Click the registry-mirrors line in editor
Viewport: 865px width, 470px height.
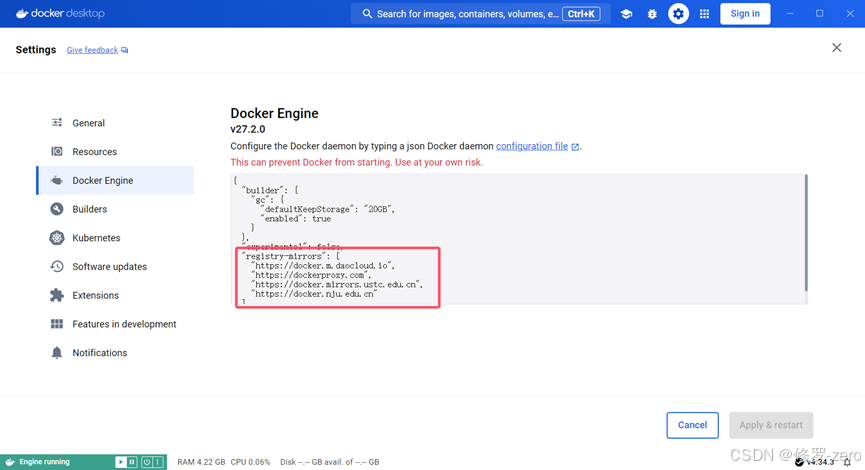click(x=292, y=257)
